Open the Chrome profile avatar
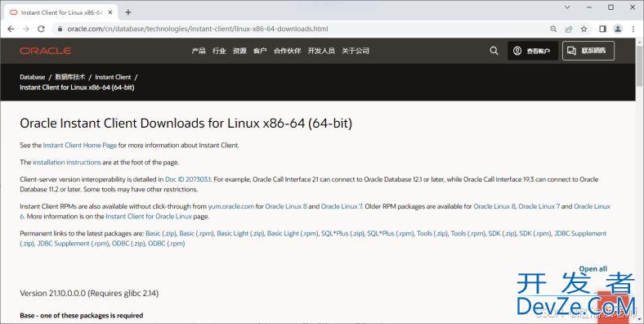This screenshot has height=324, width=644. tap(618, 29)
